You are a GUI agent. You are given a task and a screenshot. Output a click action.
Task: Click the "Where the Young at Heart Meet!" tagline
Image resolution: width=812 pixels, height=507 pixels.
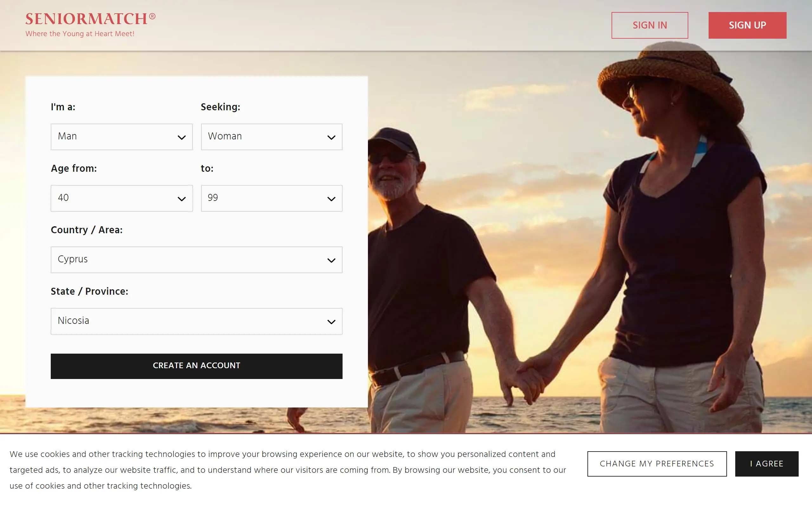click(x=80, y=34)
